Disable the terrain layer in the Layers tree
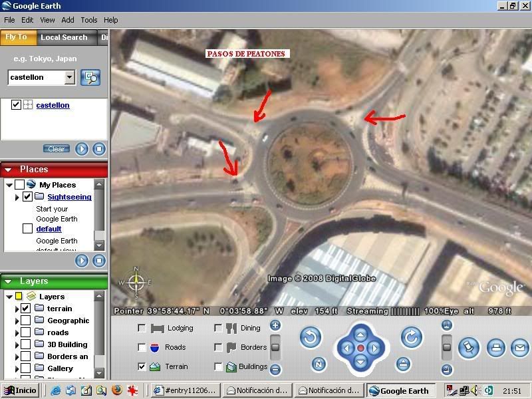This screenshot has width=532, height=399. click(25, 308)
